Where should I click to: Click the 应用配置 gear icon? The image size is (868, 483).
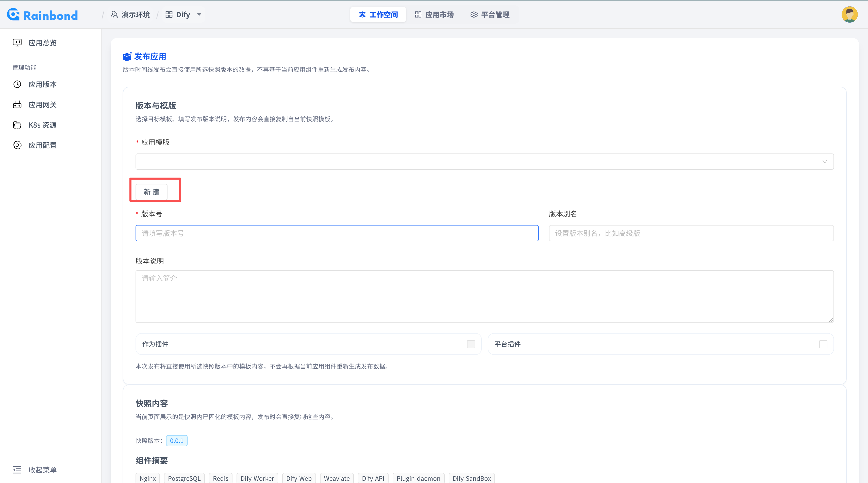[17, 145]
